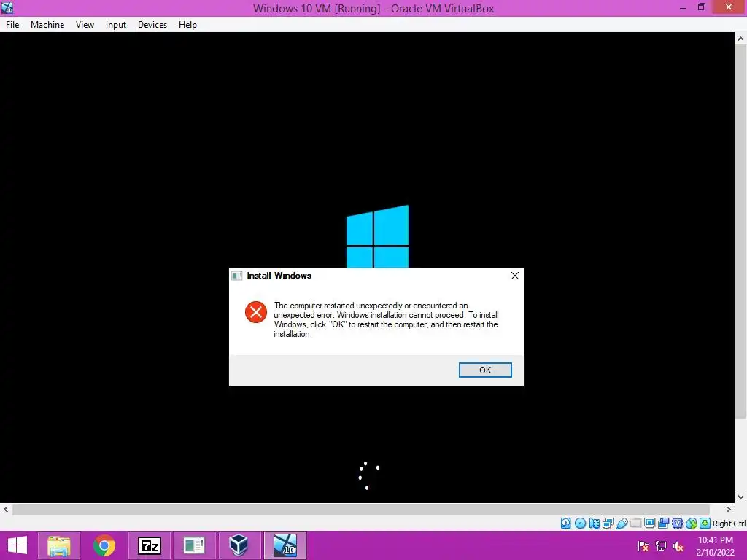Open the clock showing 10:41 PM

[x=716, y=546]
